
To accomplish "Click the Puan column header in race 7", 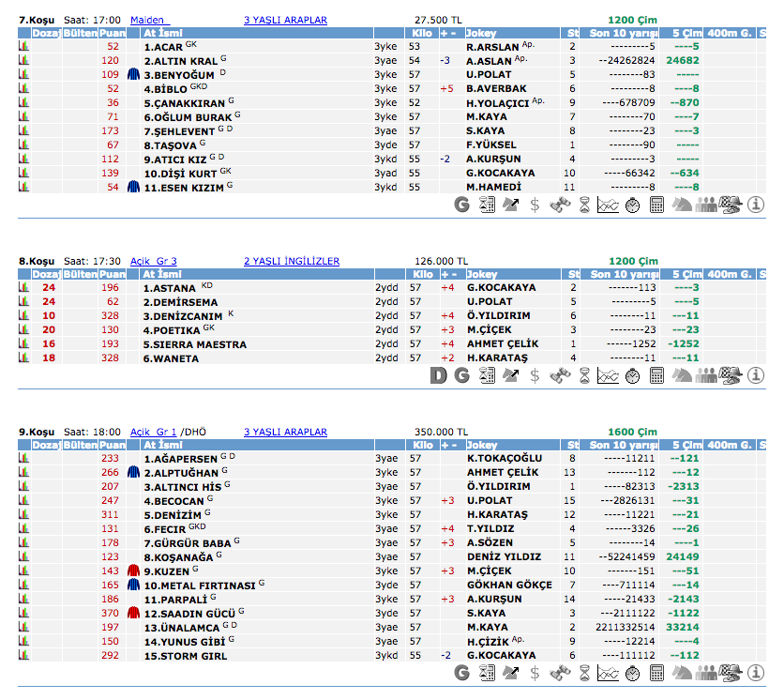I will click(113, 33).
